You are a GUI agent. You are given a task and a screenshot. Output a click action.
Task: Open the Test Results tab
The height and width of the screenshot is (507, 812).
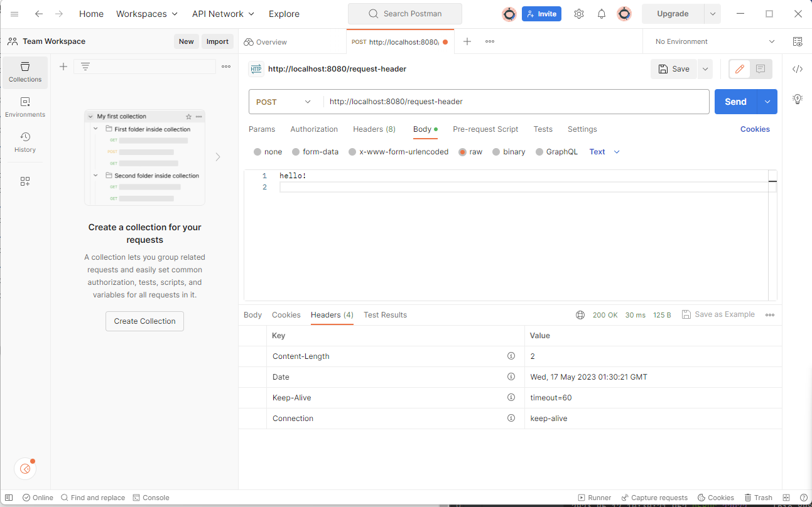pyautogui.click(x=385, y=315)
